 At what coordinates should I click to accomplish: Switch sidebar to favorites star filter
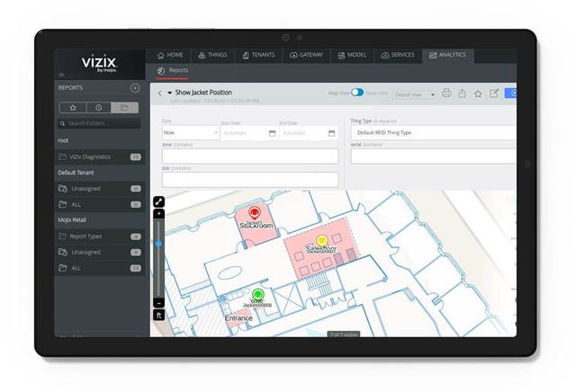click(x=73, y=108)
